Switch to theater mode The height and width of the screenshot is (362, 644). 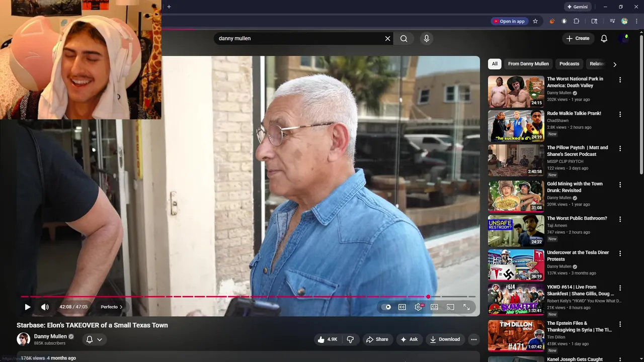tap(434, 307)
